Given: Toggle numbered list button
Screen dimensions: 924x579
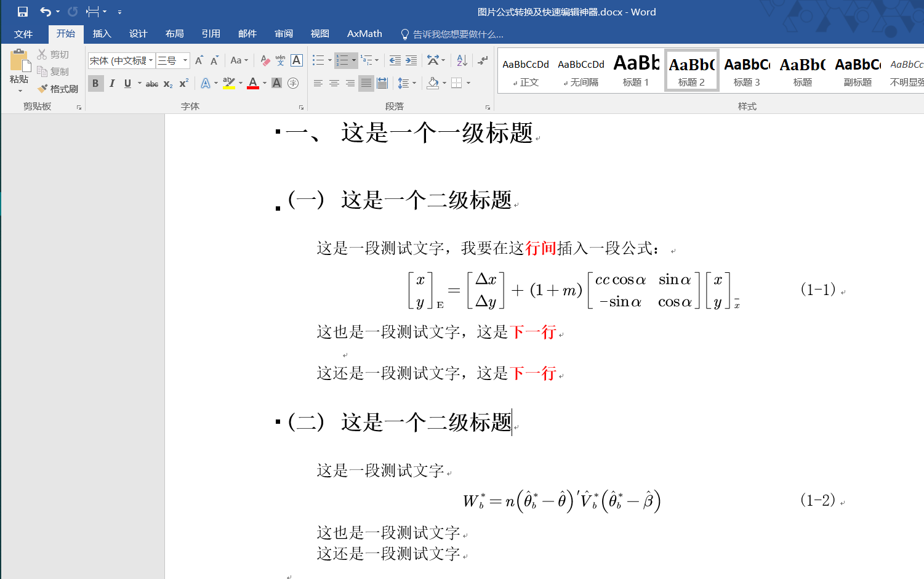Looking at the screenshot, I should (342, 60).
